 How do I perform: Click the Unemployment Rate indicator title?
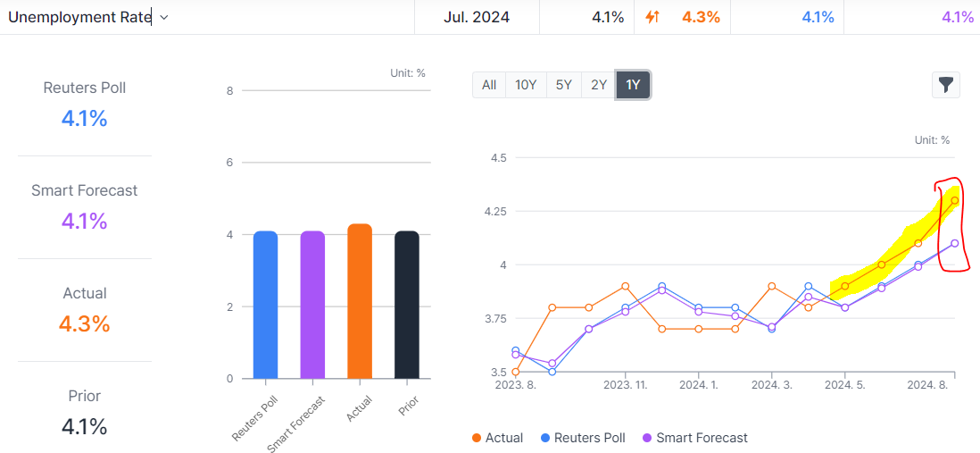pos(79,17)
